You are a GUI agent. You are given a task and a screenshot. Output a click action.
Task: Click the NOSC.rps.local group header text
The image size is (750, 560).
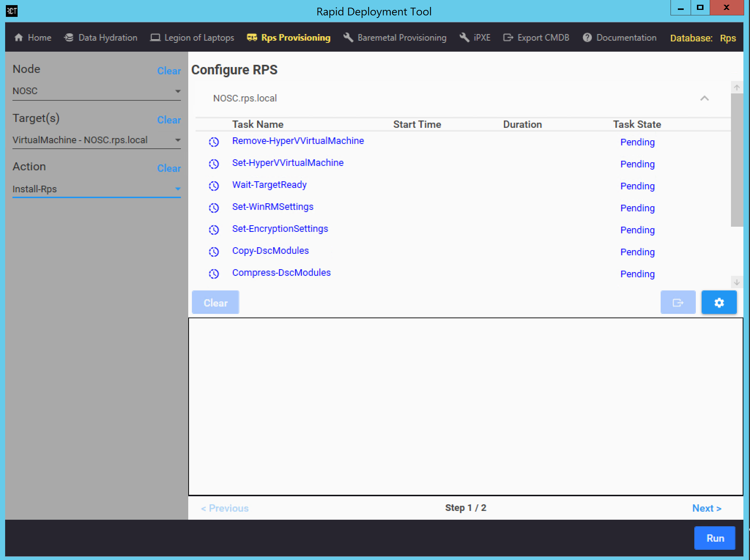point(245,99)
